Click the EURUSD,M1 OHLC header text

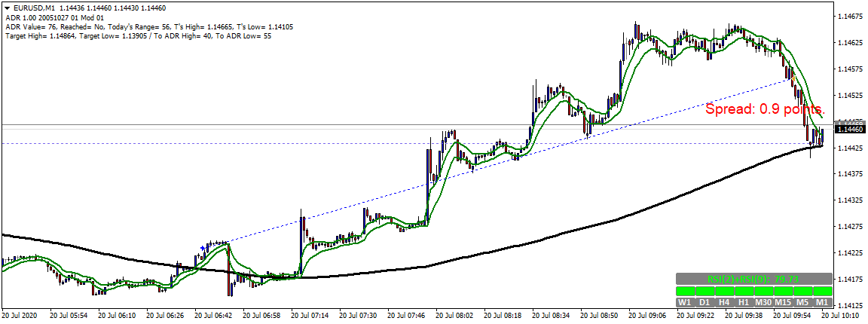[x=91, y=9]
